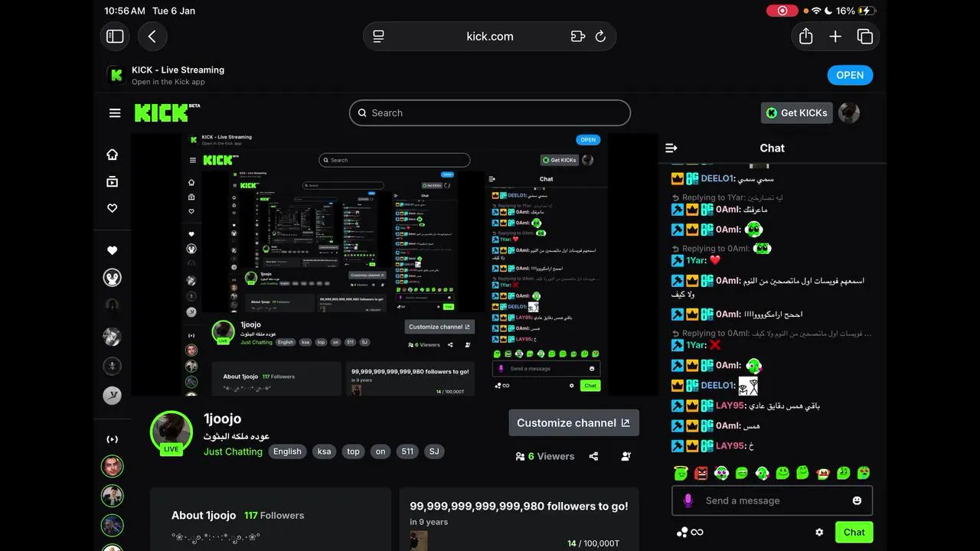Click LAY95 username in last chat message
Viewport: 980px width, 551px height.
click(x=729, y=445)
